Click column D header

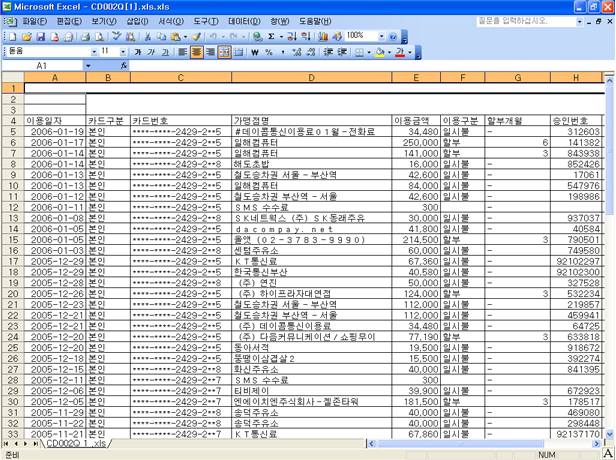click(x=311, y=78)
